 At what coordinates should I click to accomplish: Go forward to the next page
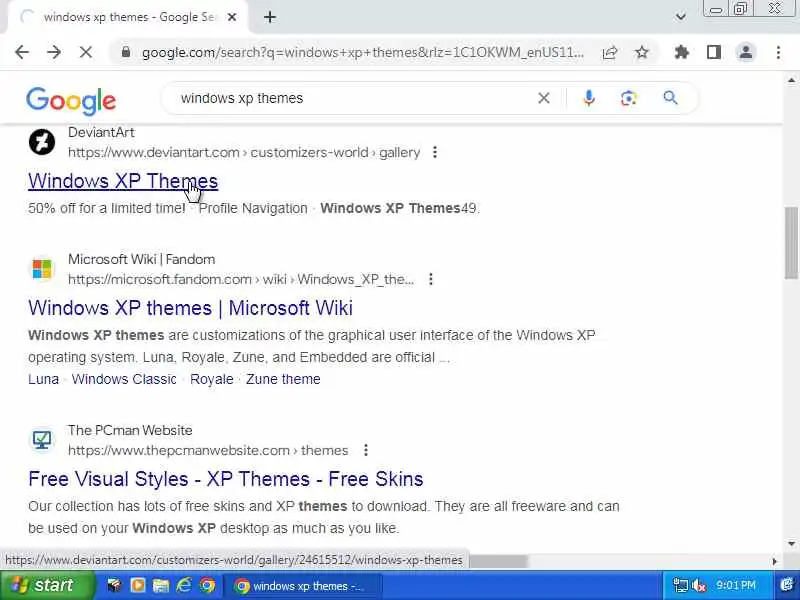(x=54, y=52)
